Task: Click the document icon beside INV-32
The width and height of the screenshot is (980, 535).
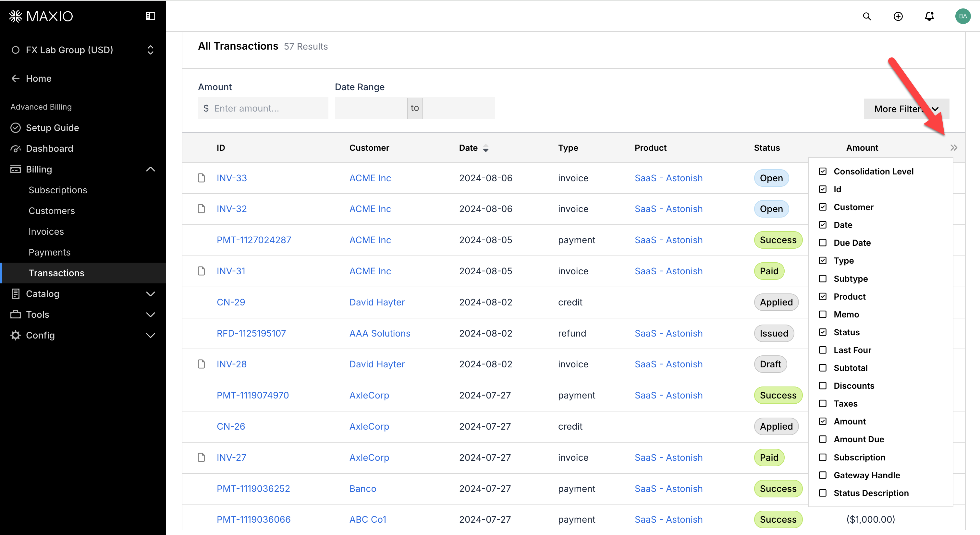Action: click(201, 209)
